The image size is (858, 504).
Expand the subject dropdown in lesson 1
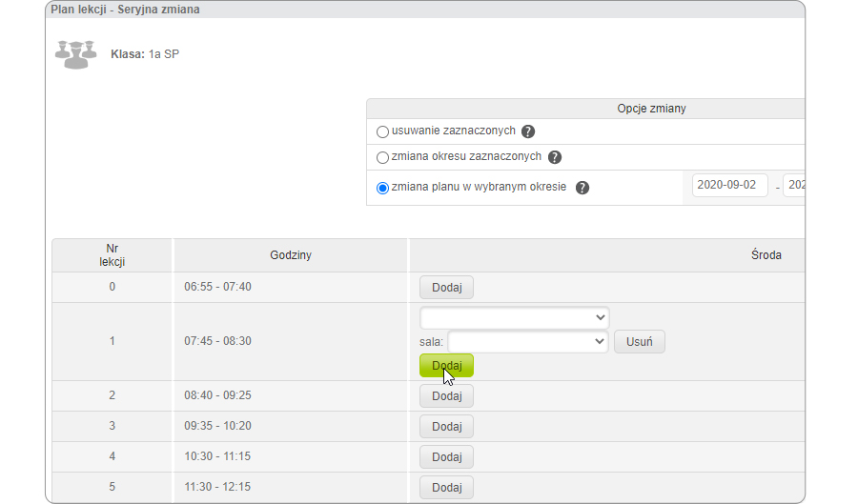click(514, 317)
